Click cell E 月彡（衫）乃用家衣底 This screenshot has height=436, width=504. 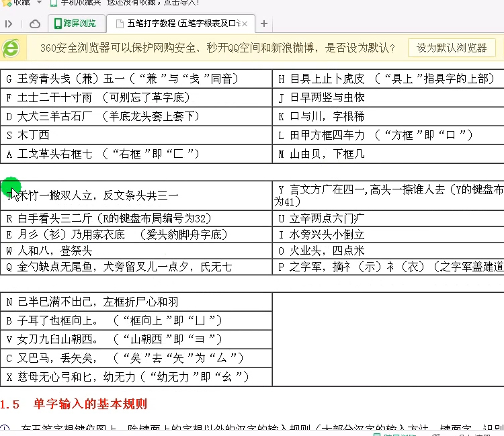(x=136, y=234)
